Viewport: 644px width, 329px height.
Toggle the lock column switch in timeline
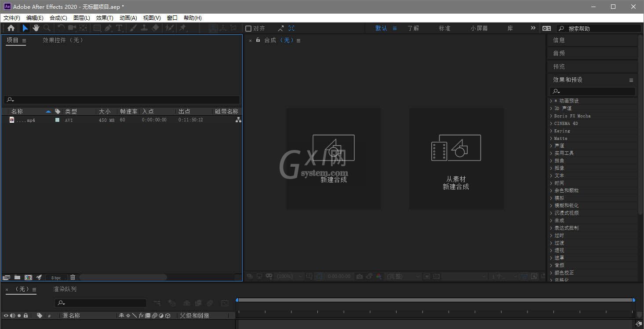tap(25, 315)
